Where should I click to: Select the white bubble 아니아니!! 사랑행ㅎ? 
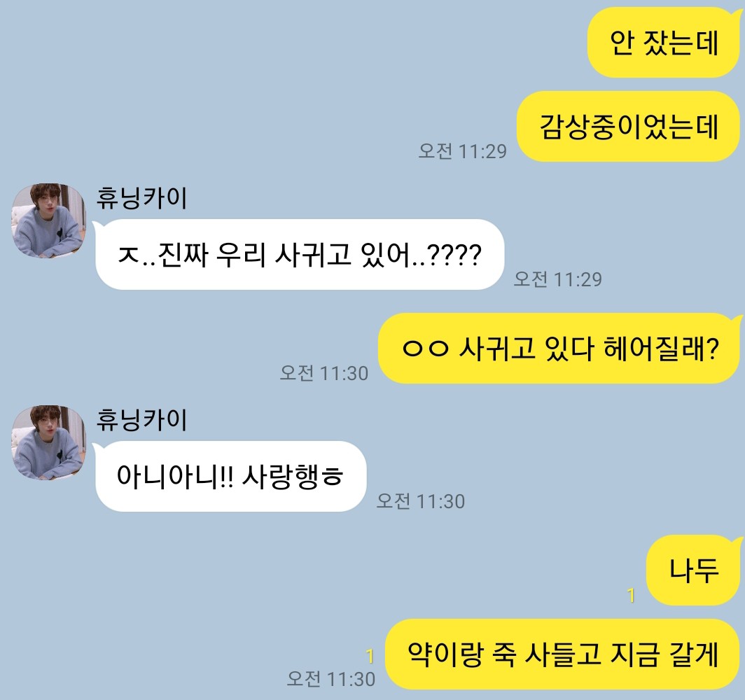click(x=230, y=476)
